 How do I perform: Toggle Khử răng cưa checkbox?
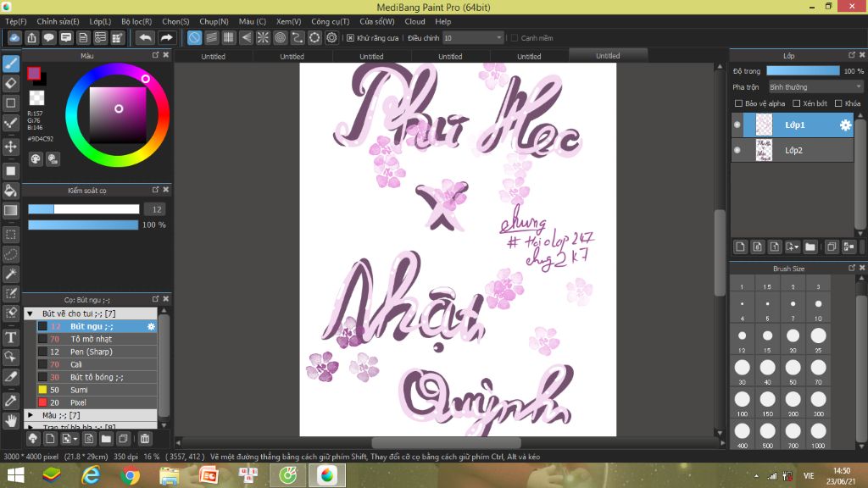point(350,38)
